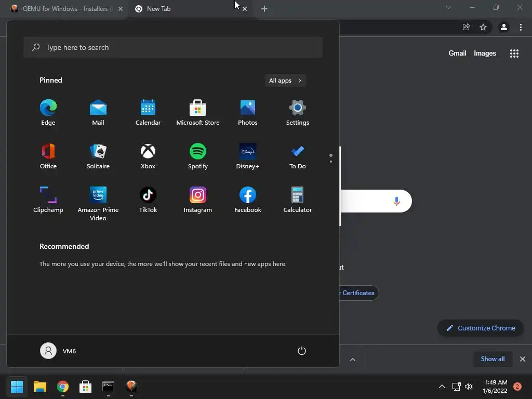
Task: Open the QEMU app on the taskbar
Action: point(131,387)
